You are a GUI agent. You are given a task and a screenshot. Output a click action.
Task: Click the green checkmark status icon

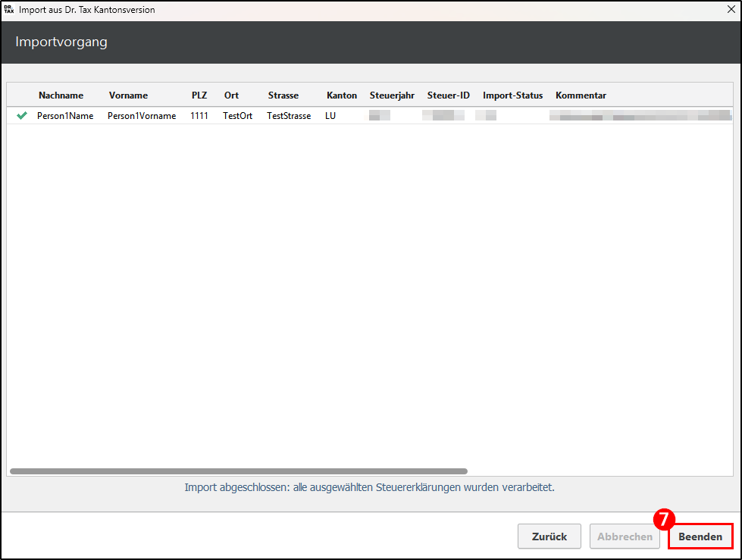coord(22,116)
